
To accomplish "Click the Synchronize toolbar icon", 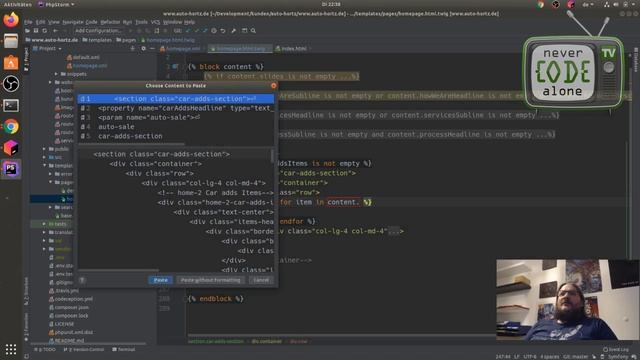I will (44, 31).
